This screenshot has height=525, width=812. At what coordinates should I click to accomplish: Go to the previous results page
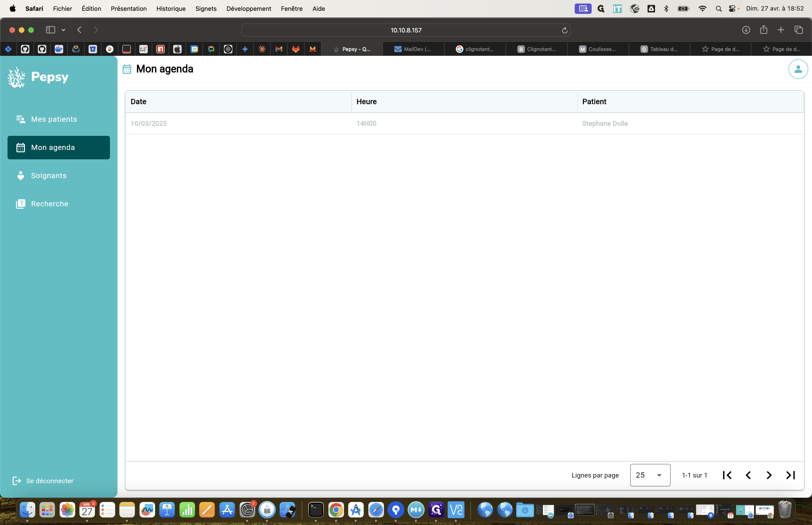click(x=748, y=475)
